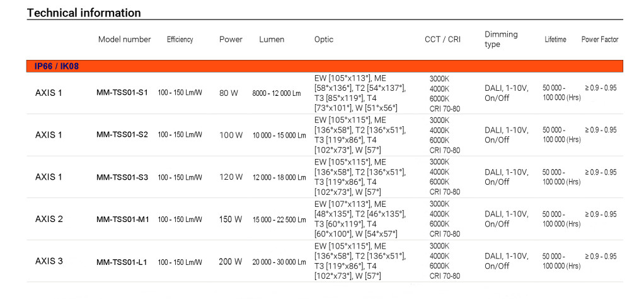The height and width of the screenshot is (299, 644).
Task: Select model number MM-TSS01-L1
Action: pos(122,262)
